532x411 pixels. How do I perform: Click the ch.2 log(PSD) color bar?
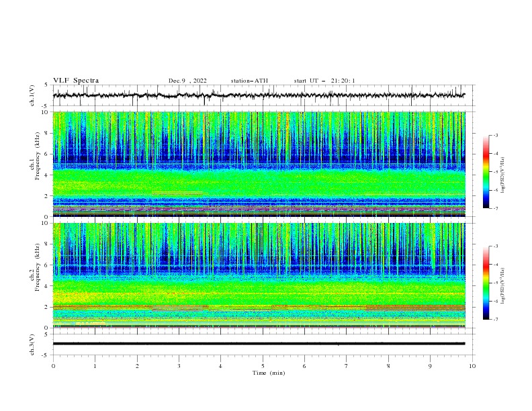pos(486,283)
